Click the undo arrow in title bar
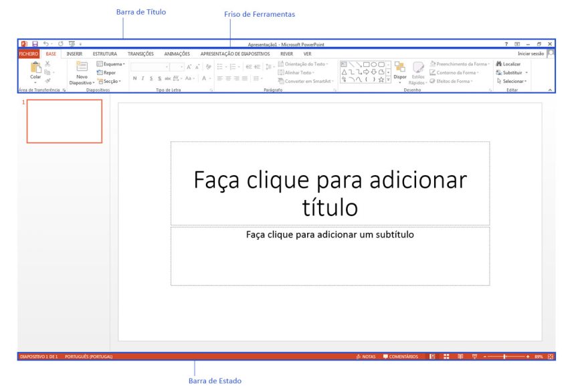The height and width of the screenshot is (392, 582). tap(45, 43)
